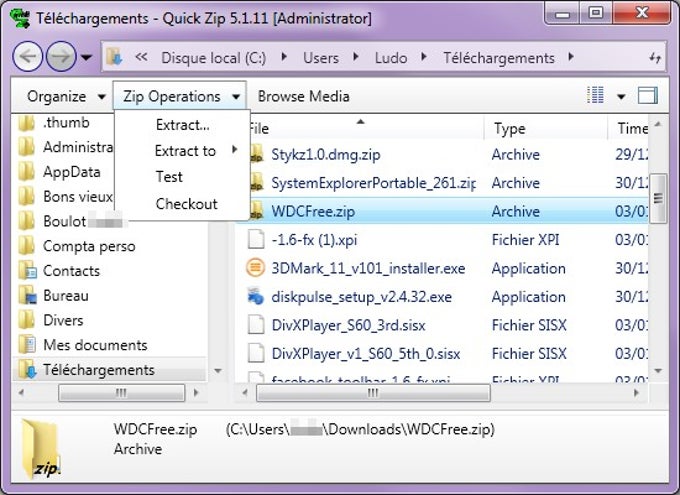
Task: Click folder tree horizontal scrollbar thumb
Action: [121, 393]
